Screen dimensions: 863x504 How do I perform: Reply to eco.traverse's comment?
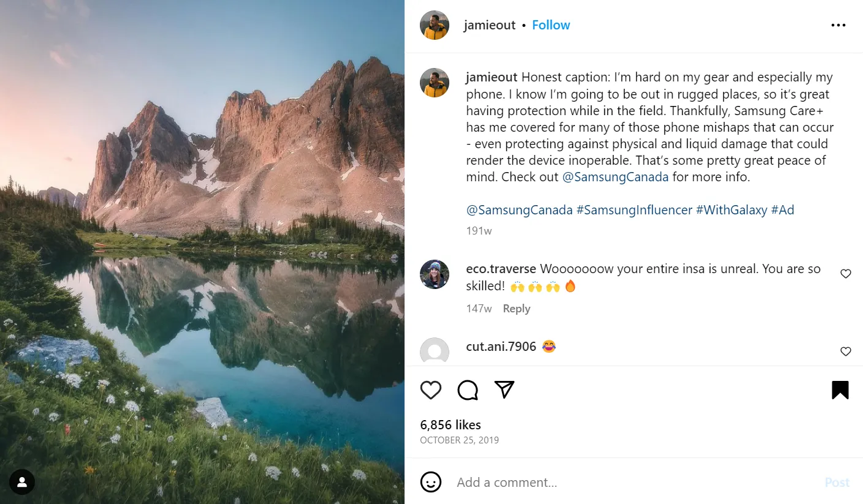click(516, 309)
